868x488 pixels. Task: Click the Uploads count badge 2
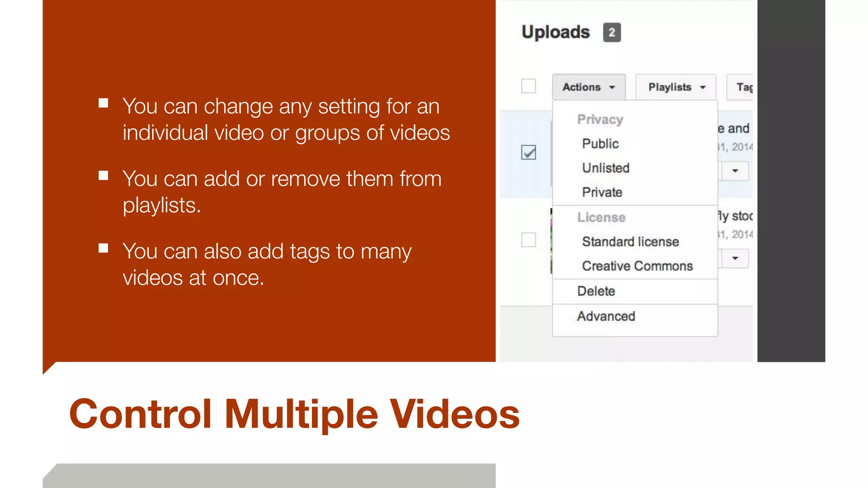click(612, 33)
